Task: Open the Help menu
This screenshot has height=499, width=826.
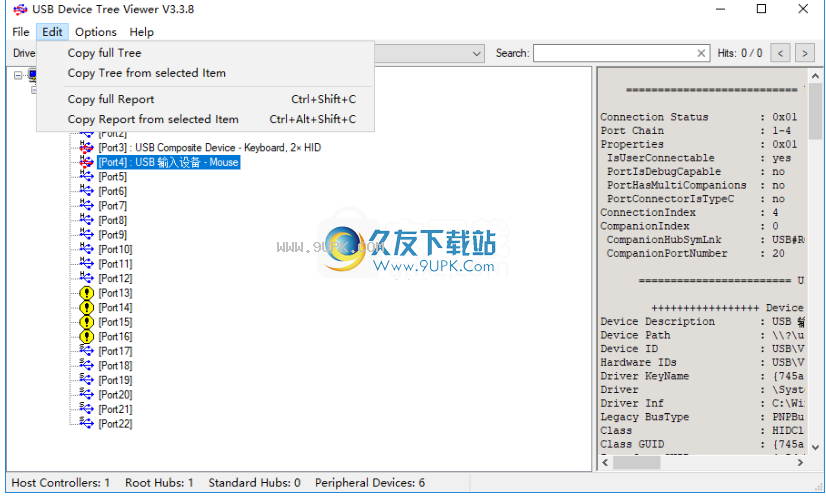Action: [142, 32]
